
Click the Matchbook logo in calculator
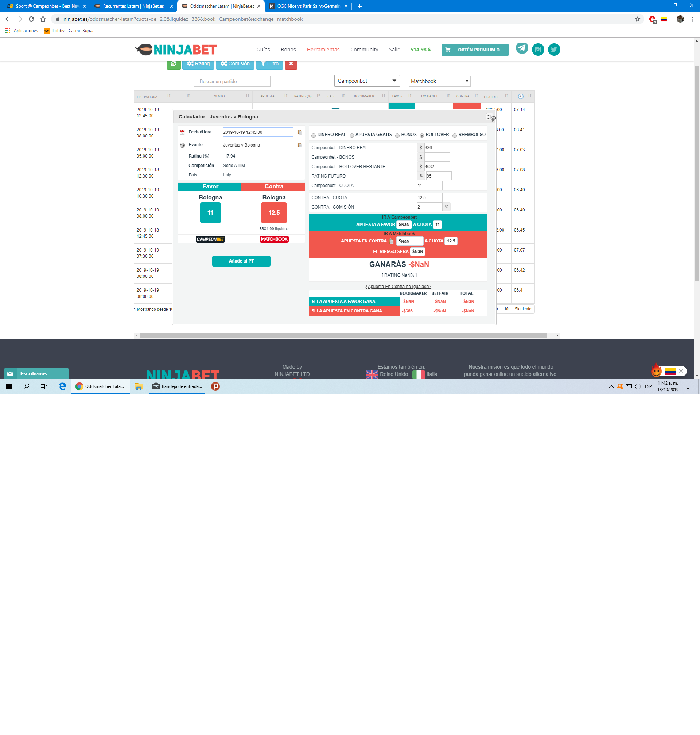pyautogui.click(x=274, y=239)
